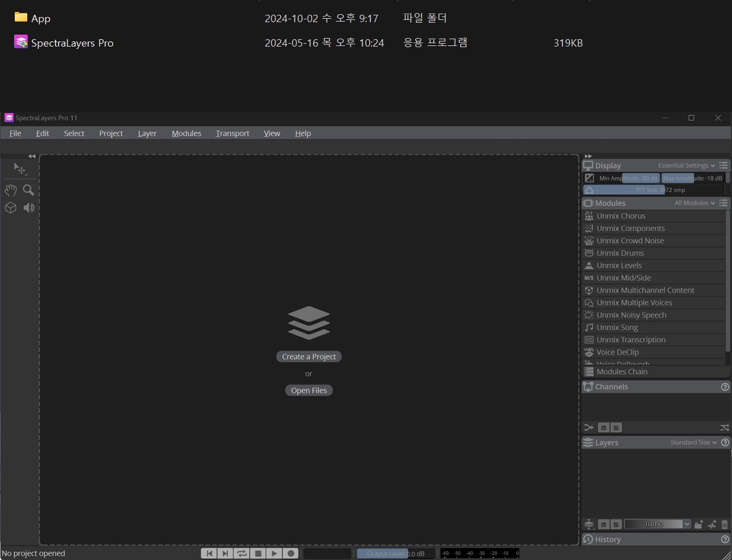732x560 pixels.
Task: Toggle the record button
Action: pos(291,553)
